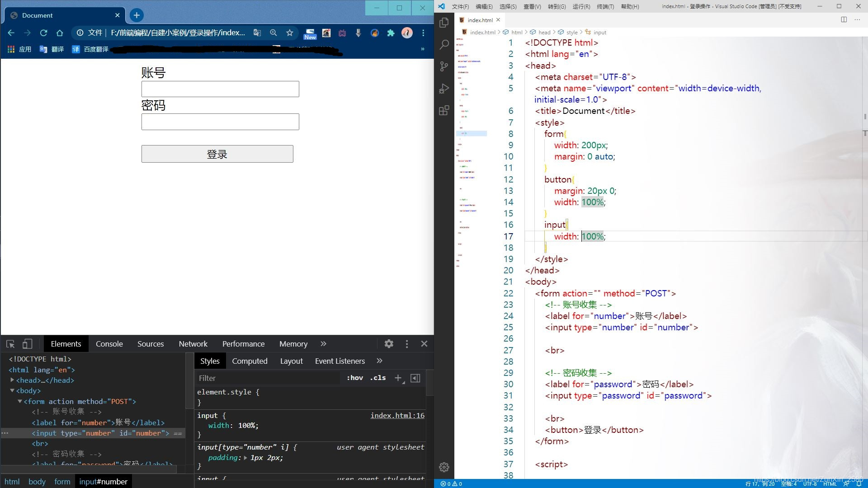Select the computed styles tab

point(249,361)
